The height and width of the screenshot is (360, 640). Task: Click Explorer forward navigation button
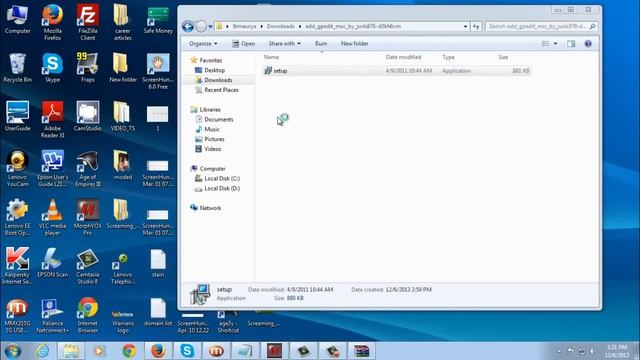(x=201, y=27)
